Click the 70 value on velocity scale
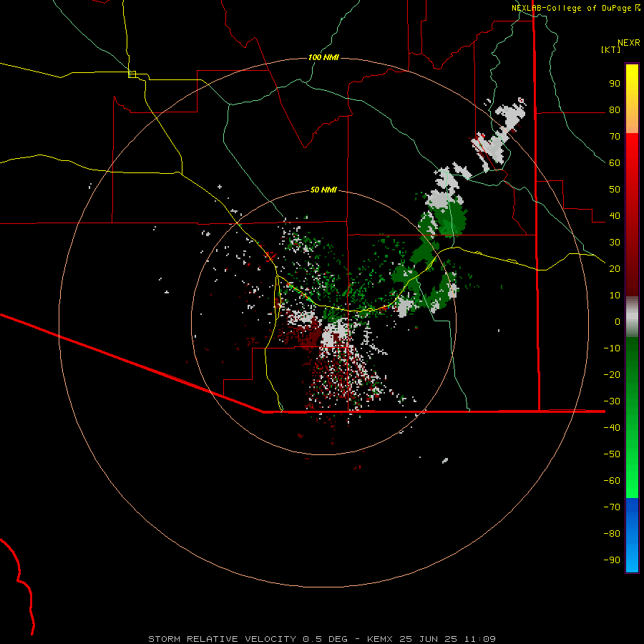This screenshot has height=644, width=644. pos(615,137)
